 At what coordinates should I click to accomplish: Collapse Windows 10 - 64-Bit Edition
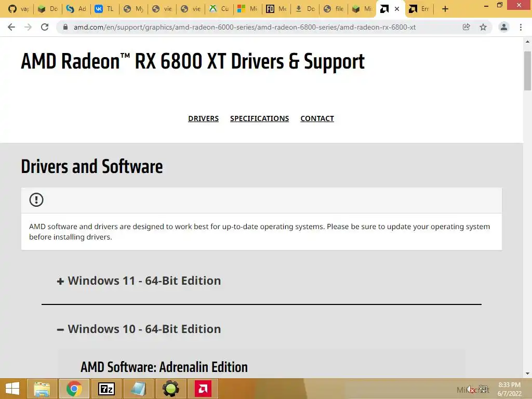click(x=139, y=329)
